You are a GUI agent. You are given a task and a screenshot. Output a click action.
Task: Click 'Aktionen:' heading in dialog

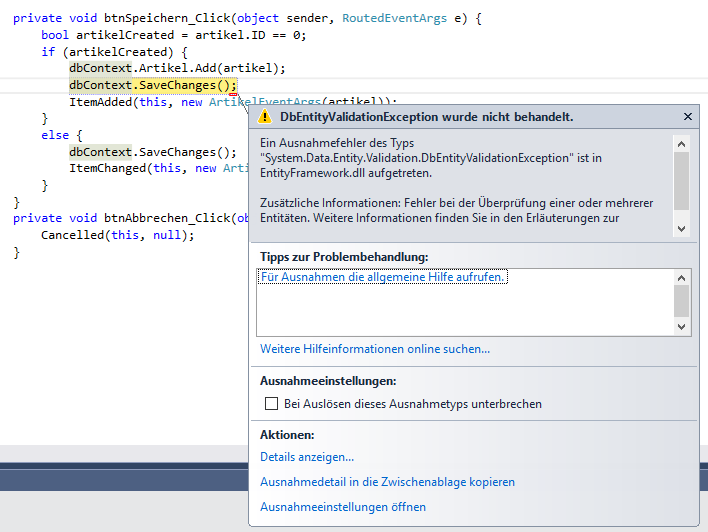[x=287, y=435]
